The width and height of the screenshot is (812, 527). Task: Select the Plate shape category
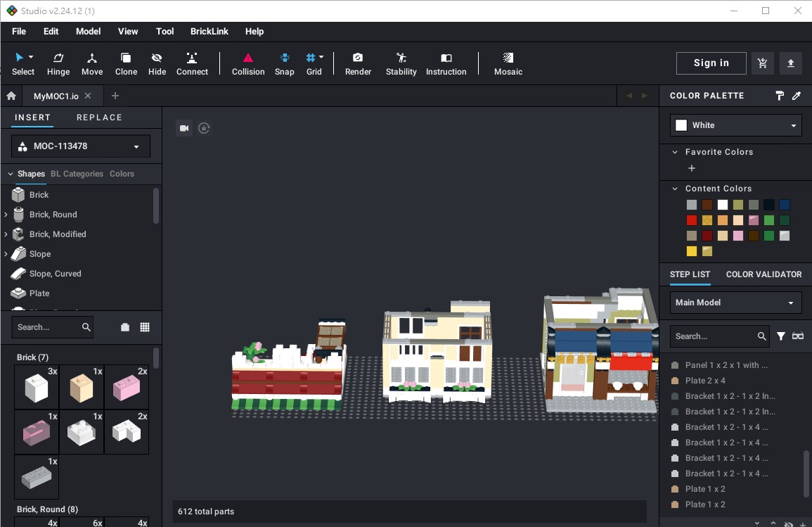(x=39, y=293)
